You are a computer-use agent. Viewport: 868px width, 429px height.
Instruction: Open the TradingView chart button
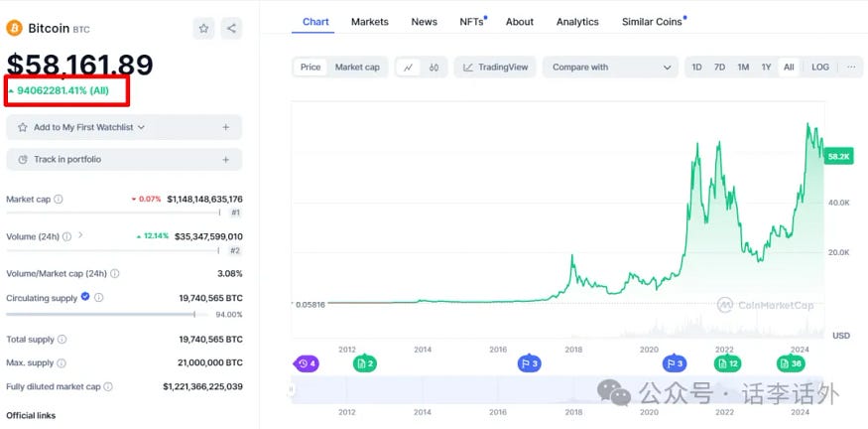tap(496, 68)
